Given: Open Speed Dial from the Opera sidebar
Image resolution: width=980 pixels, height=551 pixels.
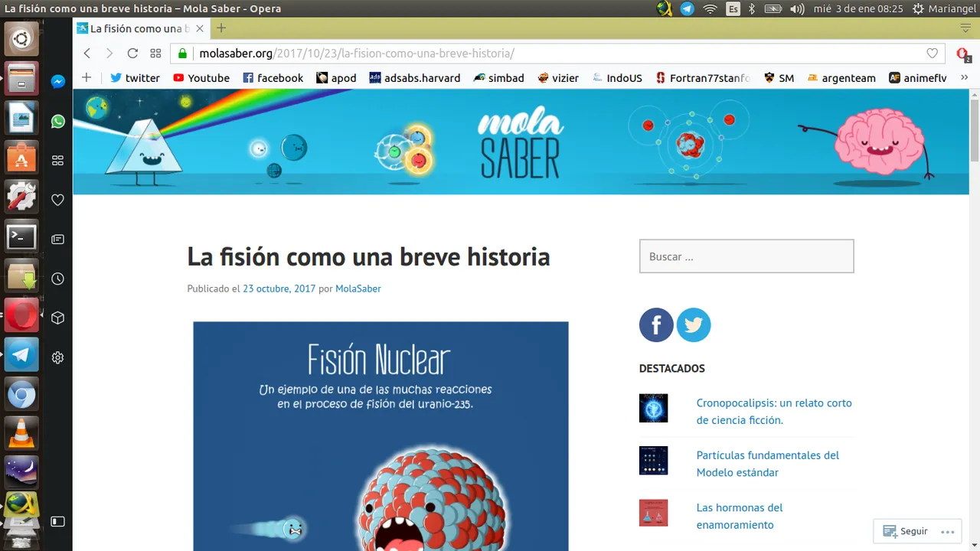Looking at the screenshot, I should pyautogui.click(x=57, y=161).
